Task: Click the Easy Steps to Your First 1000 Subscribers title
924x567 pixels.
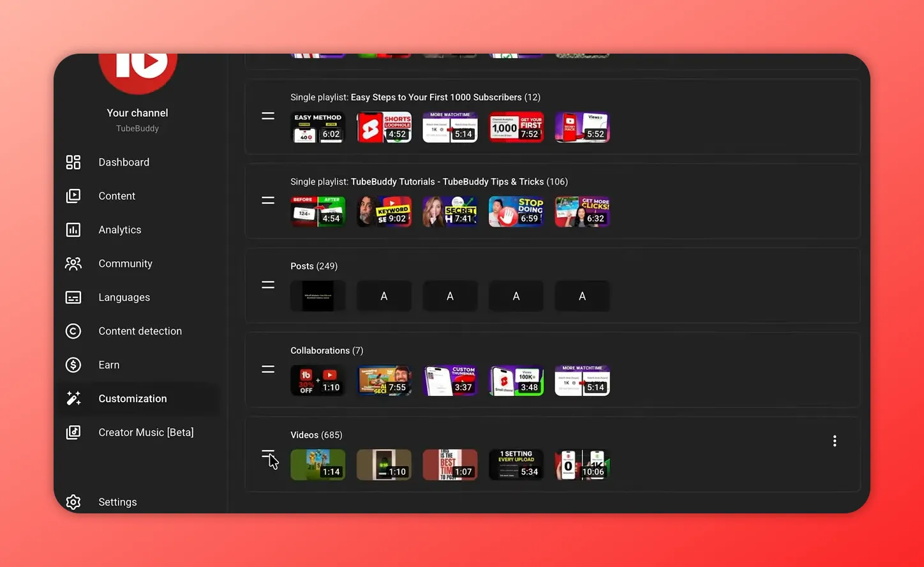Action: [x=436, y=97]
